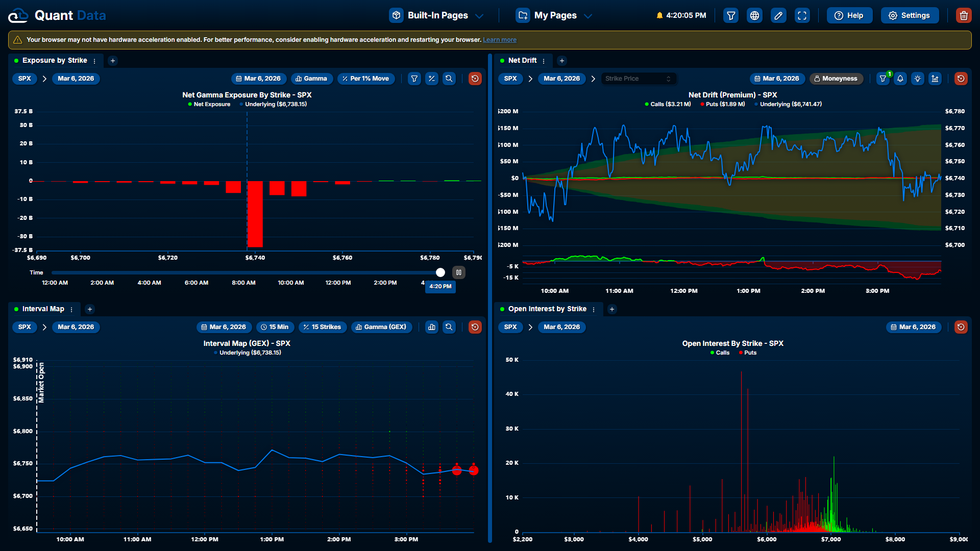980x551 pixels.
Task: Expand the Built-In Pages dropdown
Action: tap(437, 15)
